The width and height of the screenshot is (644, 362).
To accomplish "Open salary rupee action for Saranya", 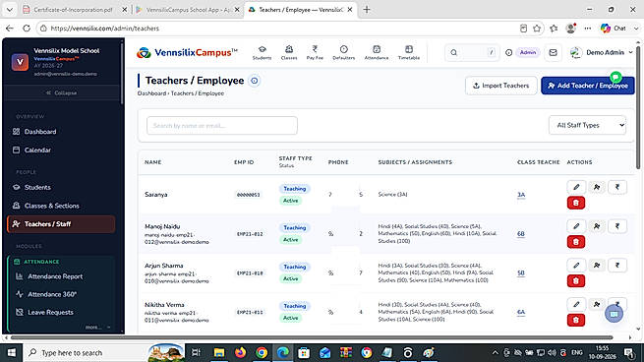I will pos(616,187).
